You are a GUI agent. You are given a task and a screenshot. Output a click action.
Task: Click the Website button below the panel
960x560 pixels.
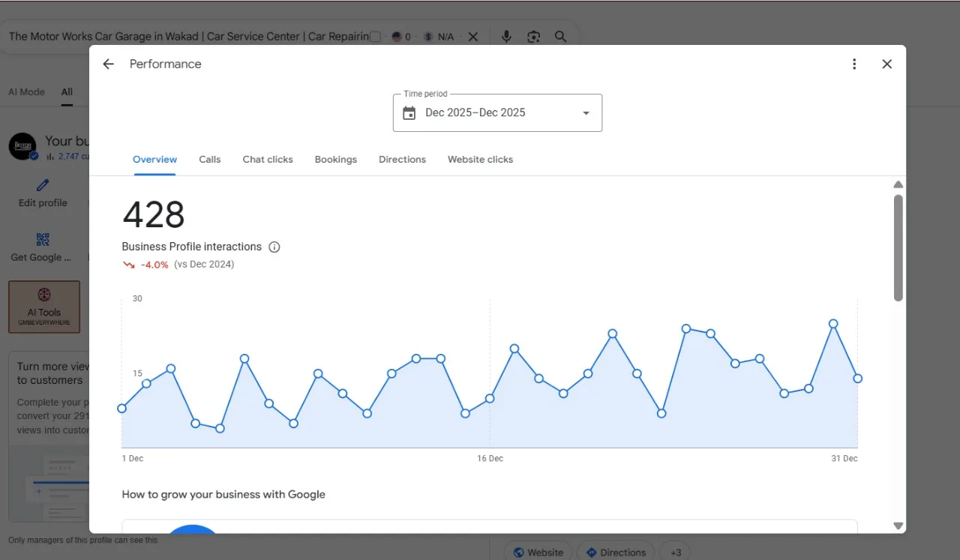(538, 553)
